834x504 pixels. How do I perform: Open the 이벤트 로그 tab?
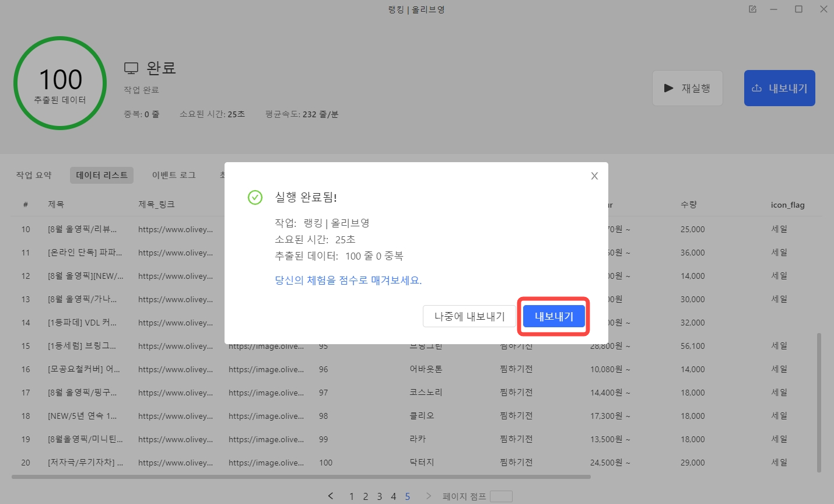coord(174,175)
